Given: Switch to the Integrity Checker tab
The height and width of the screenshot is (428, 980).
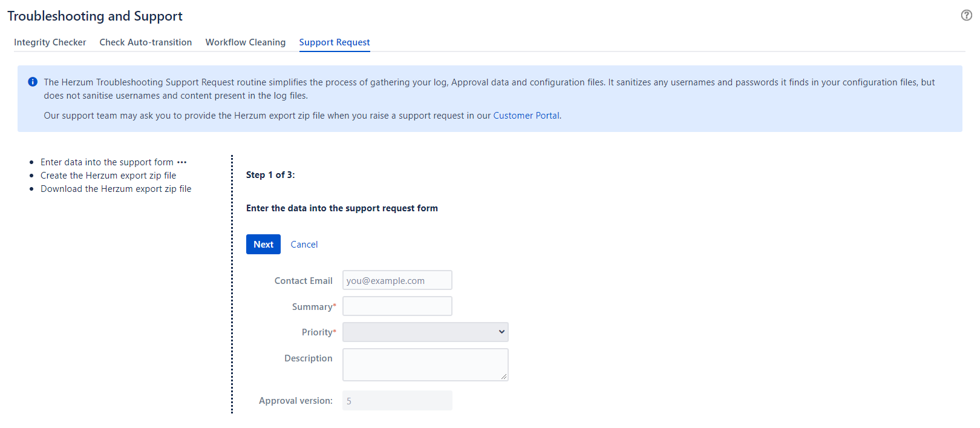Looking at the screenshot, I should pos(50,42).
